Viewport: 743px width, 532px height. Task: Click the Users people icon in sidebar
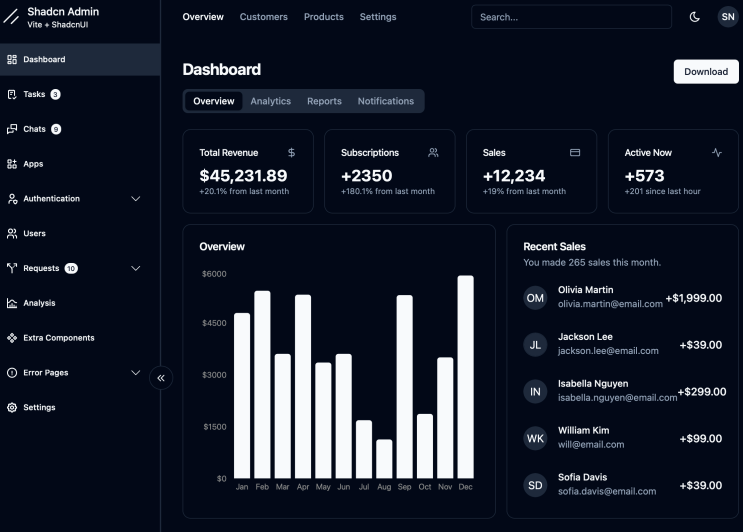click(x=12, y=234)
